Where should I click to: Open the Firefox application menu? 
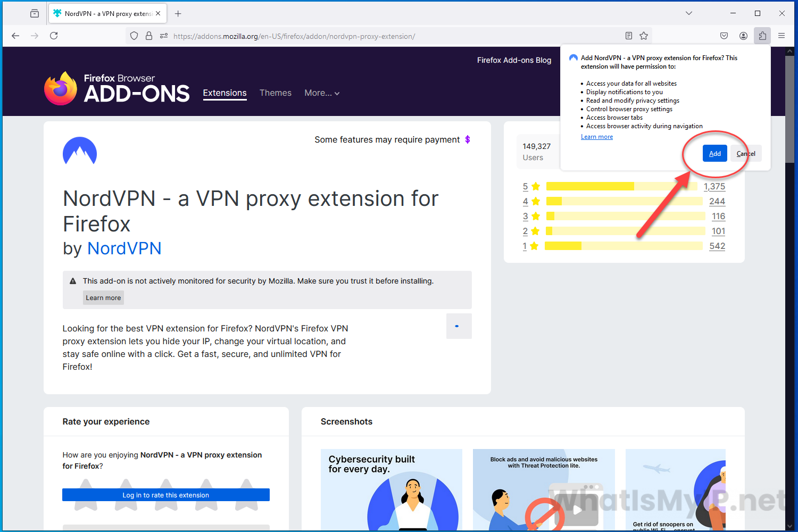782,36
